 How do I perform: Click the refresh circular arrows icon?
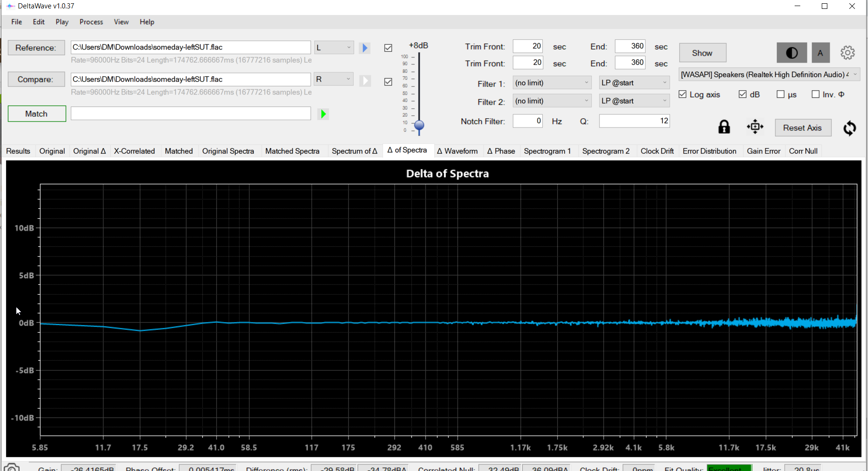pyautogui.click(x=849, y=128)
